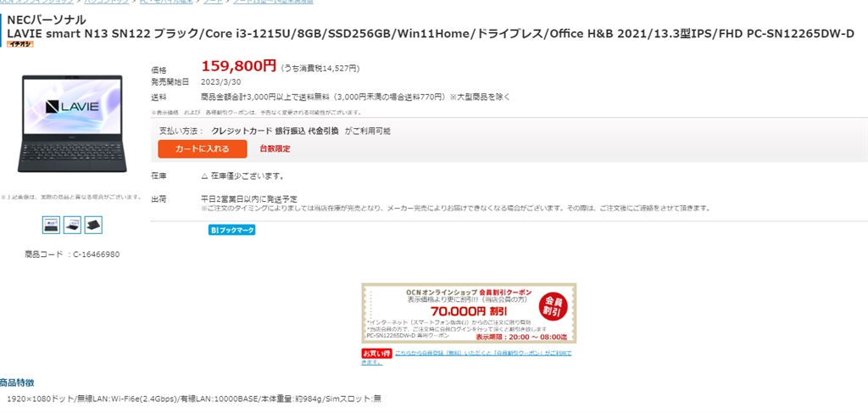The width and height of the screenshot is (868, 413).
Task: Click the △ low-stock indicator icon
Action: pos(204,176)
